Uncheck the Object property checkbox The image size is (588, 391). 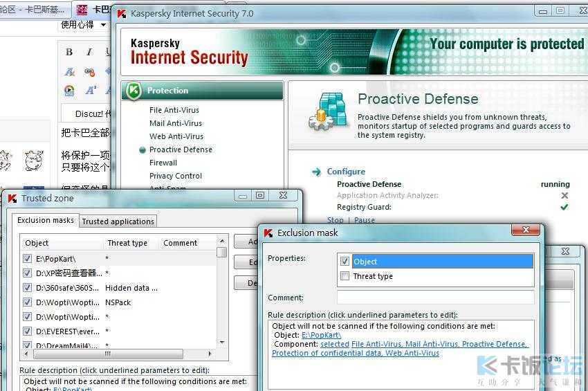pos(344,261)
